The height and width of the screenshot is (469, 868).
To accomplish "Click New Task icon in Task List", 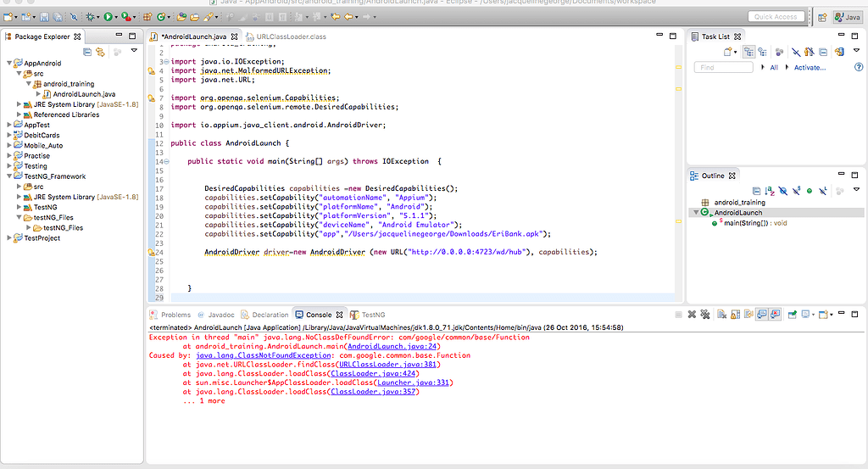I will [x=728, y=52].
